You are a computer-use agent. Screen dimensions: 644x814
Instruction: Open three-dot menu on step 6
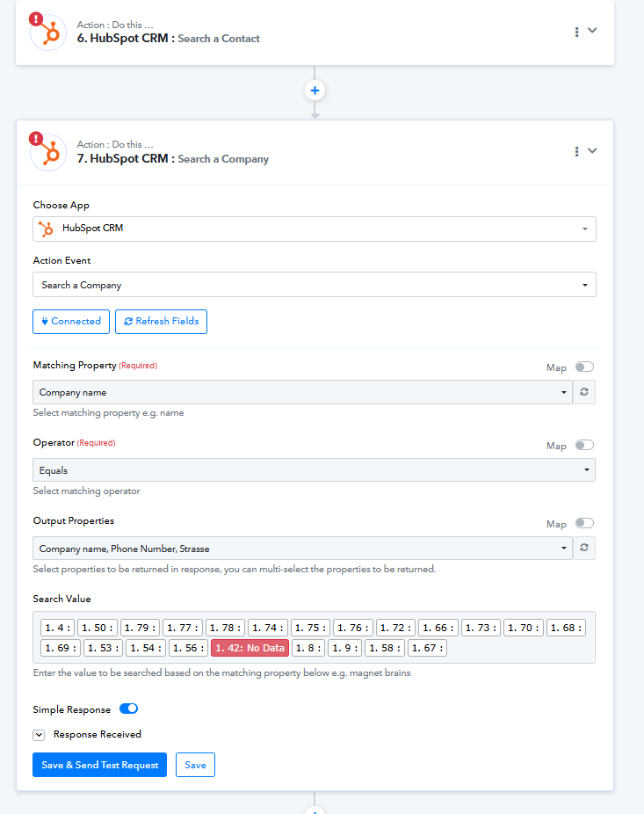click(x=576, y=32)
